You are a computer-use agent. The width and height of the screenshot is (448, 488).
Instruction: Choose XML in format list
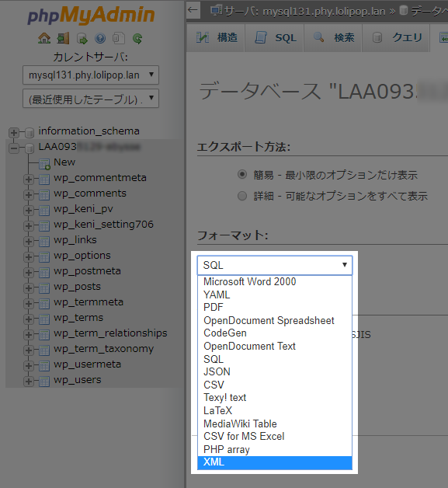click(x=275, y=462)
